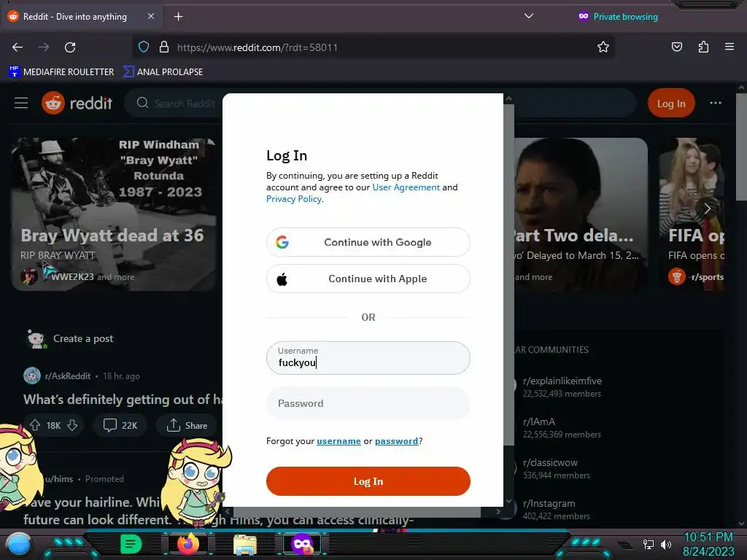The width and height of the screenshot is (747, 560).
Task: Open the browser extensions menu
Action: coord(703,47)
